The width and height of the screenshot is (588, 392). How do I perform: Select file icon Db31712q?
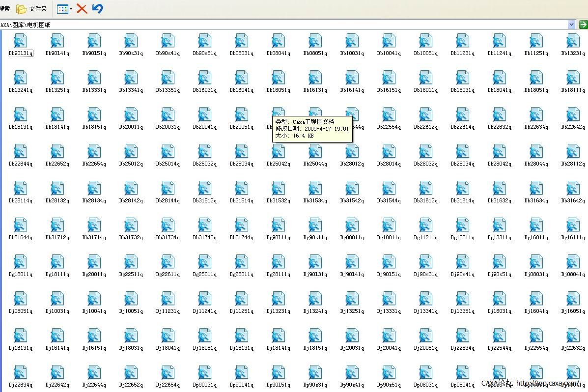point(57,224)
